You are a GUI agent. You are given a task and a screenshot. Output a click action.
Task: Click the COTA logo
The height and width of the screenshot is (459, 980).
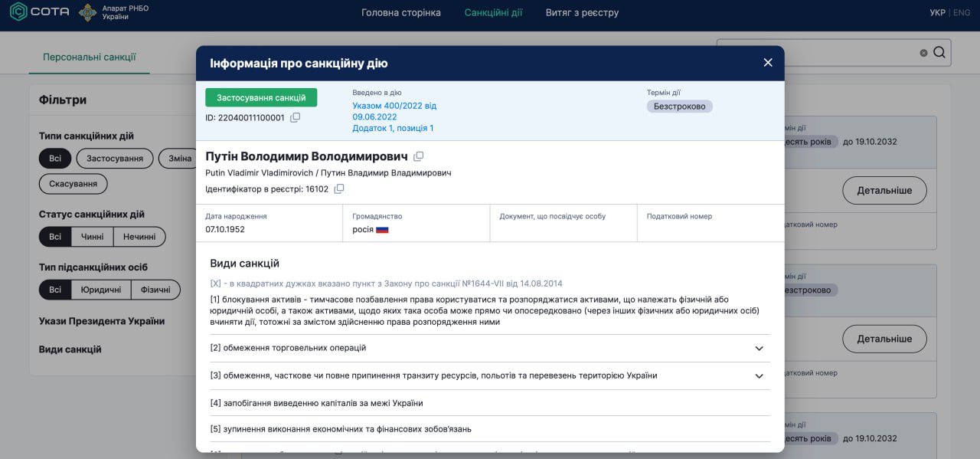click(x=40, y=12)
